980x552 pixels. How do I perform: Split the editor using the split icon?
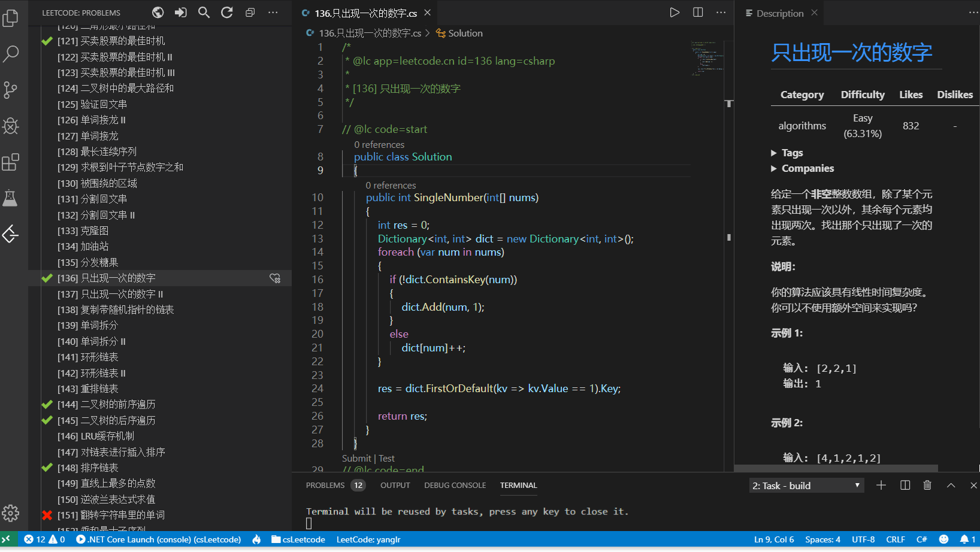point(697,12)
